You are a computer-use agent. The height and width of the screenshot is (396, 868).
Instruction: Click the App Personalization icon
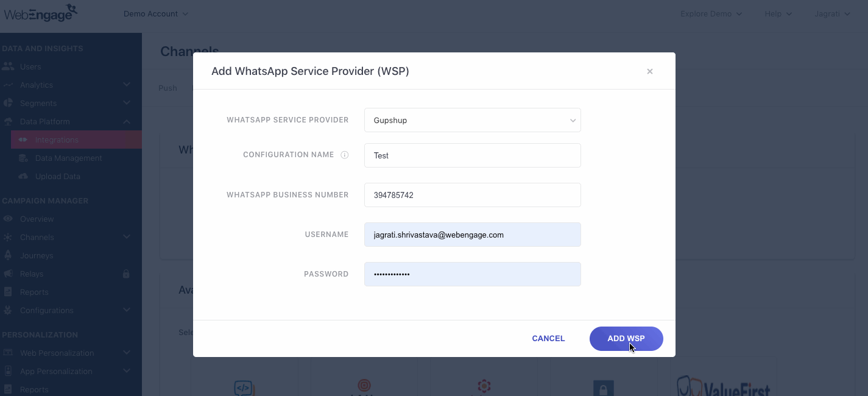[x=8, y=371]
